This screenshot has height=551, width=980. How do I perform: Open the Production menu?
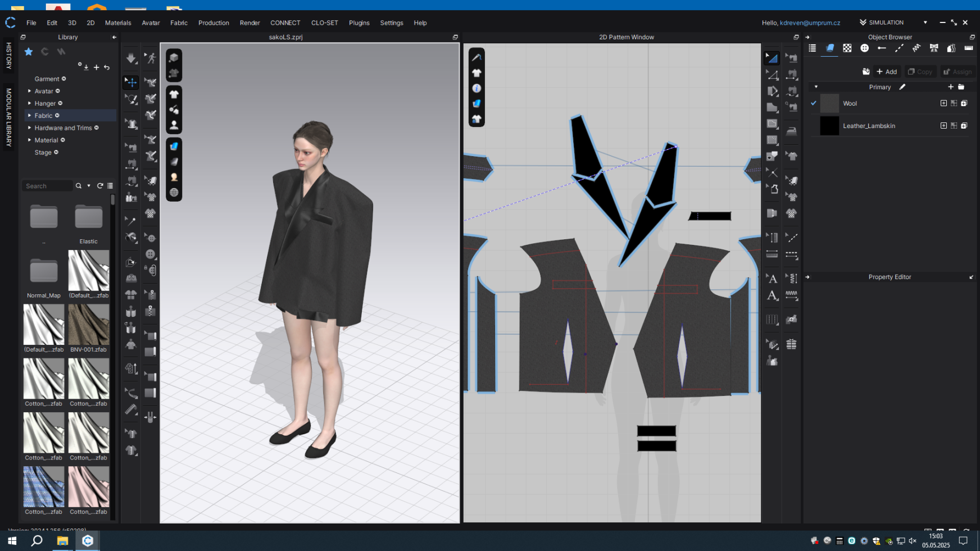(214, 23)
